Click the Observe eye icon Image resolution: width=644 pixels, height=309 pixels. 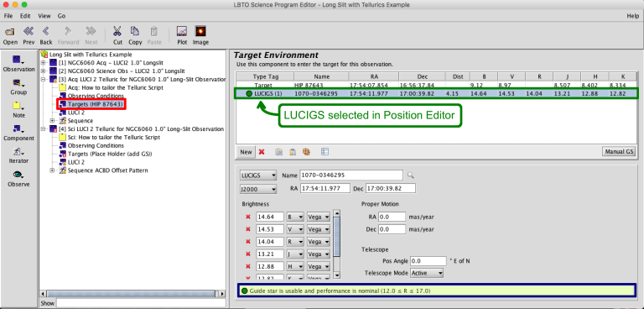[x=18, y=175]
